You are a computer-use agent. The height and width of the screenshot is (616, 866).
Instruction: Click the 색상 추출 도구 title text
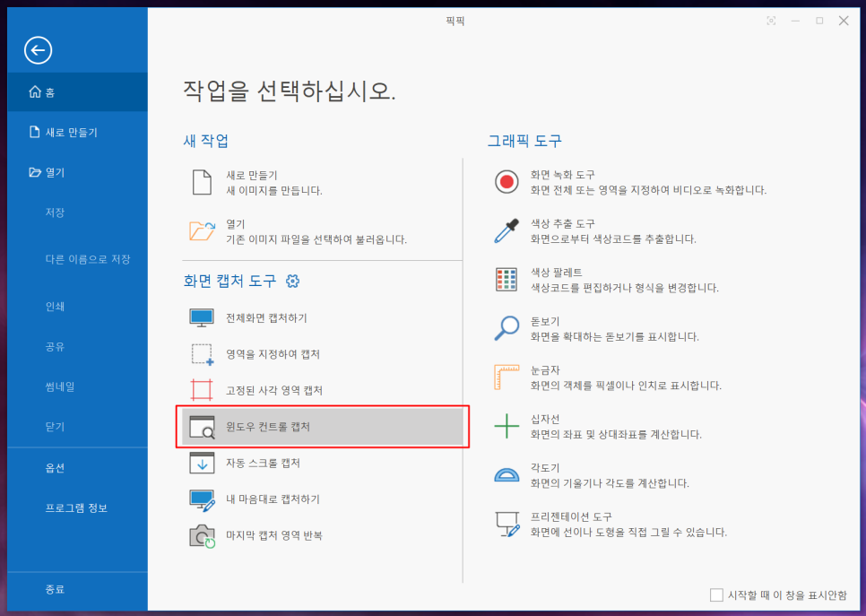(563, 224)
